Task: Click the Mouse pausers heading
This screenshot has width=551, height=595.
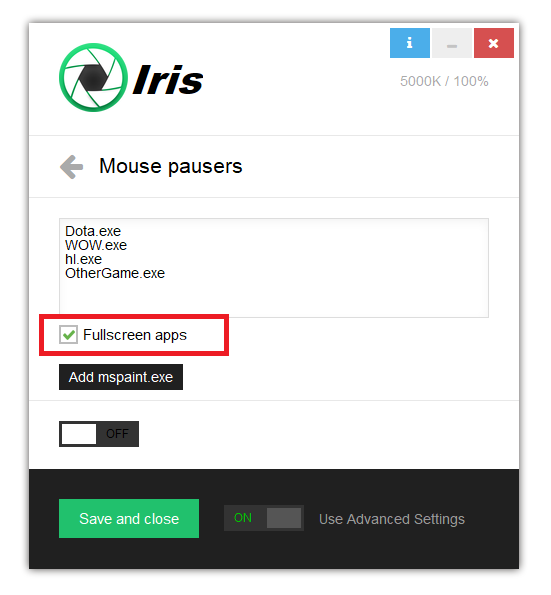Action: pyautogui.click(x=171, y=166)
